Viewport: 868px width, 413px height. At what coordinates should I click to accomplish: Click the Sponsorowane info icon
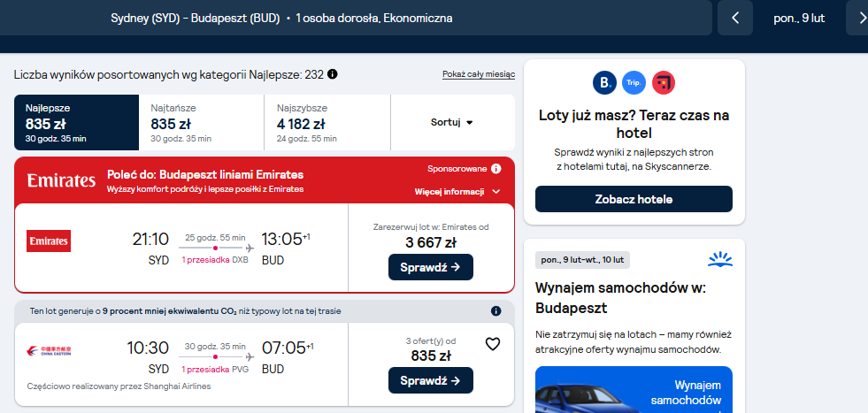(x=496, y=169)
